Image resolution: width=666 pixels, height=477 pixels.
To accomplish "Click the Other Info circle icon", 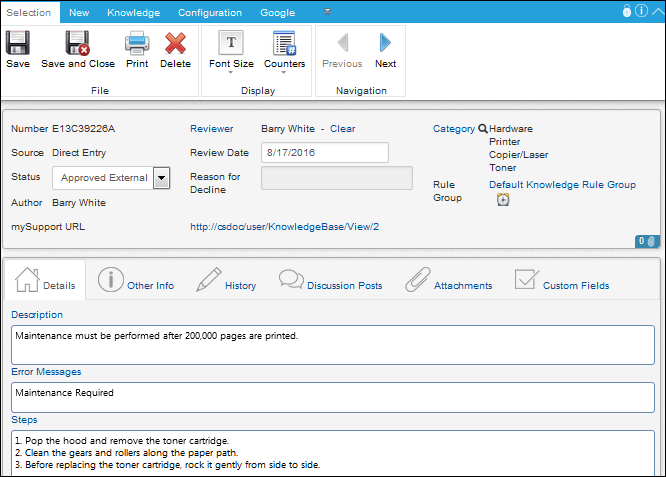I will pyautogui.click(x=111, y=279).
